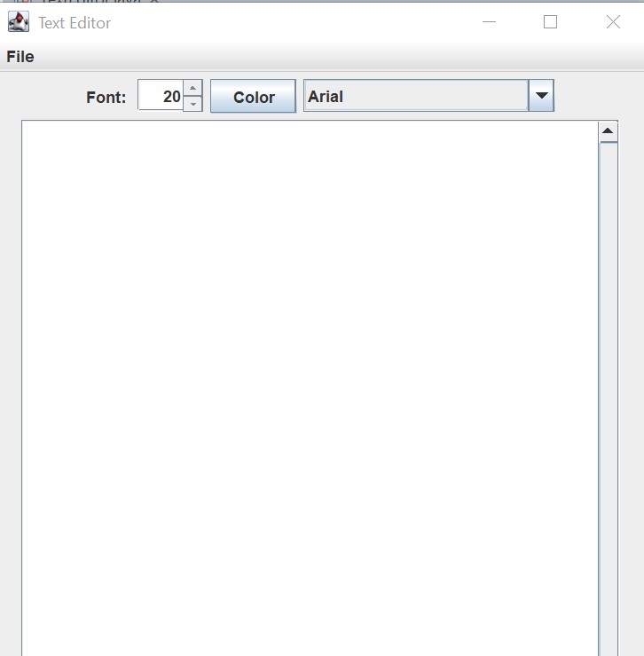Open the File menu
The width and height of the screenshot is (644, 656).
coord(20,57)
